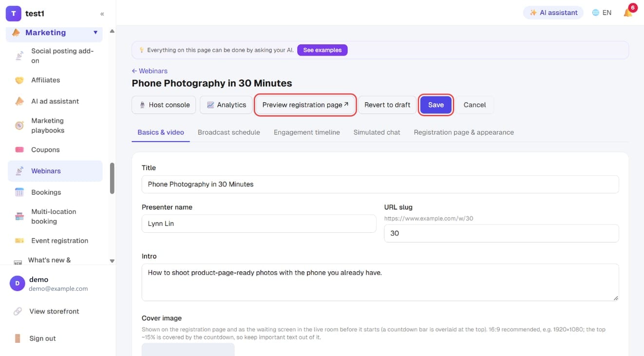Open notifications bell with 6 badge

click(628, 12)
